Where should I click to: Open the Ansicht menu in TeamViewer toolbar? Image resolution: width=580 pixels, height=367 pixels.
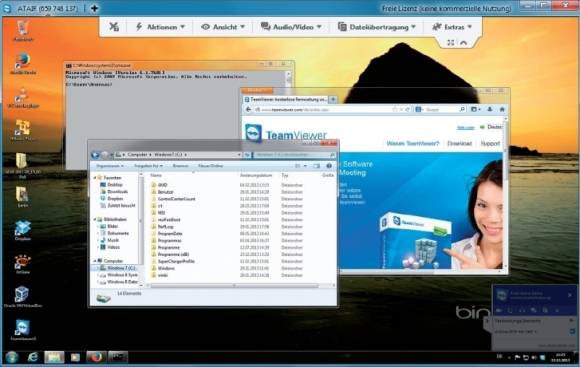coord(223,27)
